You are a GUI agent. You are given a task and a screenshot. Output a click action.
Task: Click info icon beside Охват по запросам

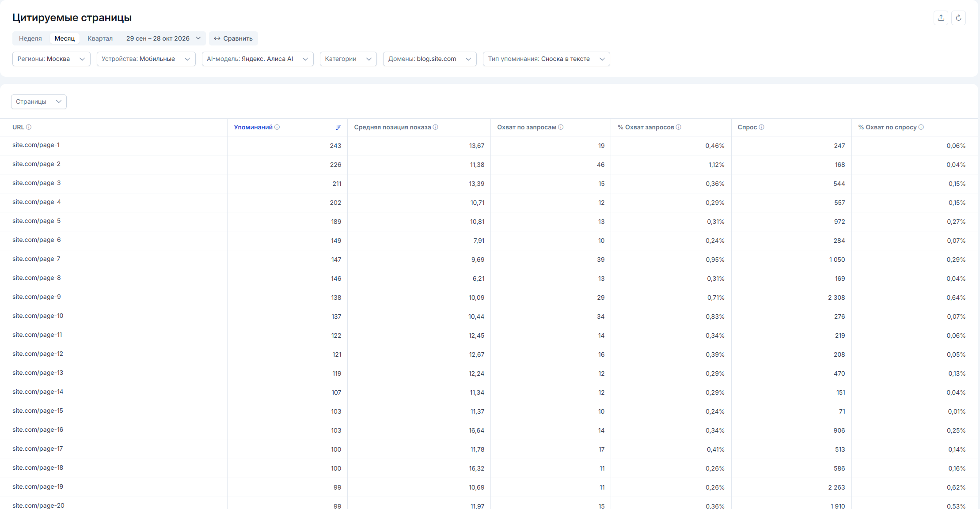(561, 127)
